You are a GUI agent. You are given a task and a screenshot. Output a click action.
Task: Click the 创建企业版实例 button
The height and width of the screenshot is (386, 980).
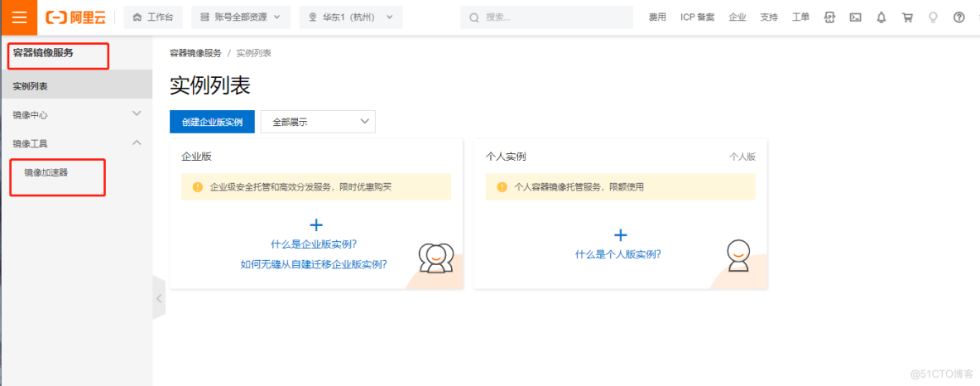click(x=212, y=122)
